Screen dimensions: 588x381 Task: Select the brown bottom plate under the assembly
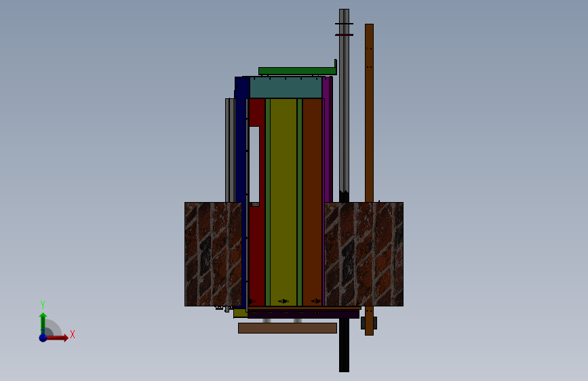[x=288, y=328]
